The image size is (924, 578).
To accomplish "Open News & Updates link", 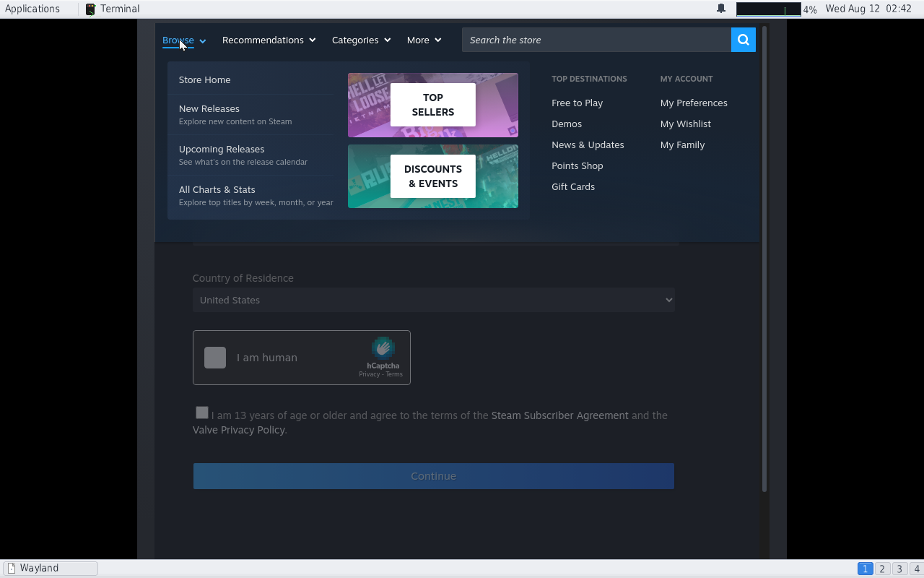I will pos(588,144).
